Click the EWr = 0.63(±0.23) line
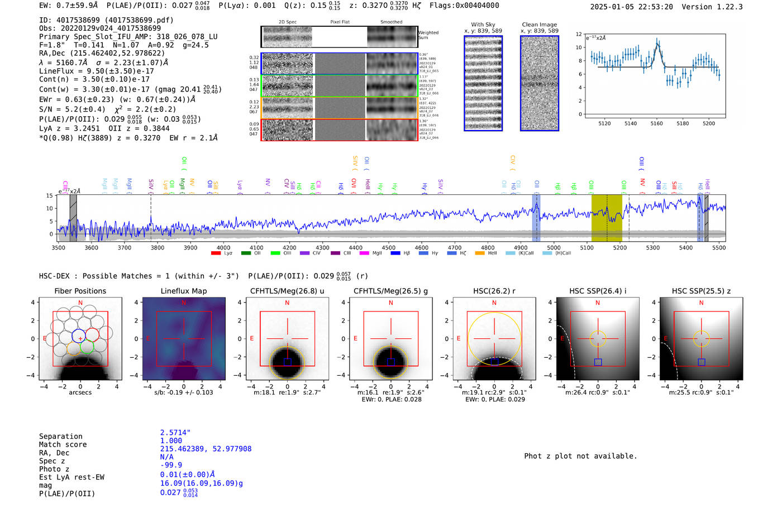Viewport: 782px width, 532px height. pos(117,100)
